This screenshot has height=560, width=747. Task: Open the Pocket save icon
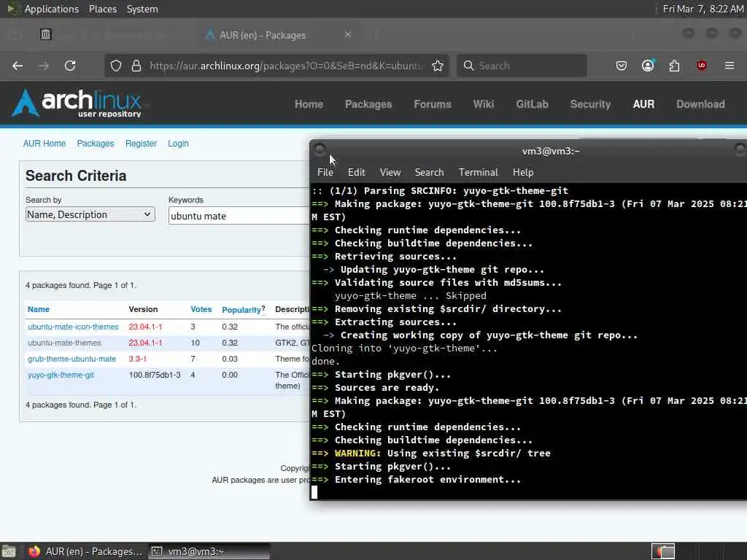tap(622, 66)
